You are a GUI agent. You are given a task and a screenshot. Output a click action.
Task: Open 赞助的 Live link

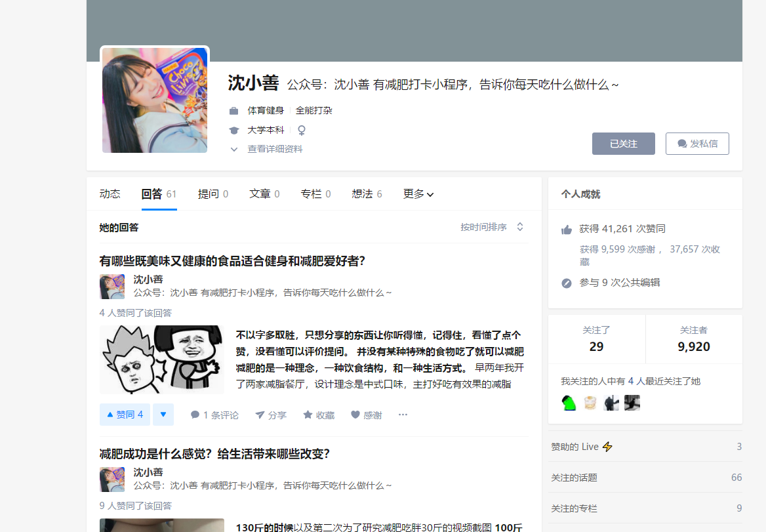point(645,447)
